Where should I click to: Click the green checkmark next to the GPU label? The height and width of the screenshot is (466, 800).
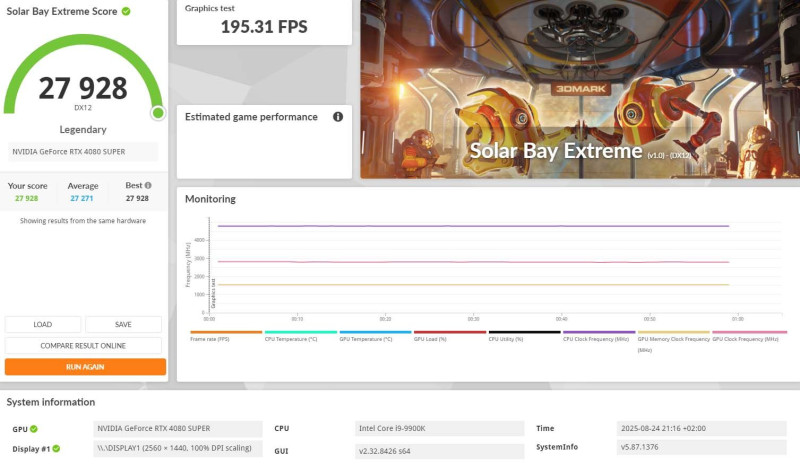[x=34, y=429]
